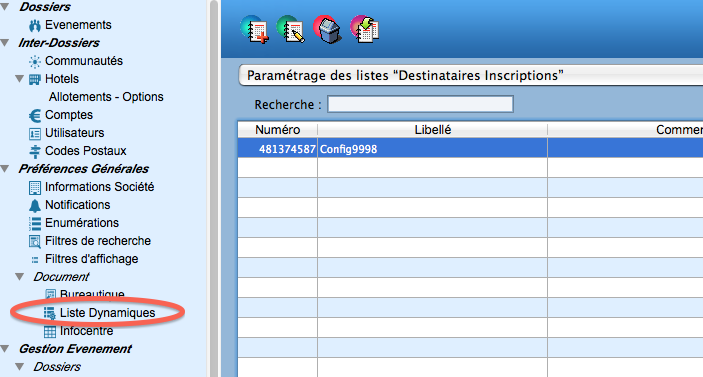Click the euro icon beside Comptes
Image resolution: width=703 pixels, height=377 pixels.
35,115
